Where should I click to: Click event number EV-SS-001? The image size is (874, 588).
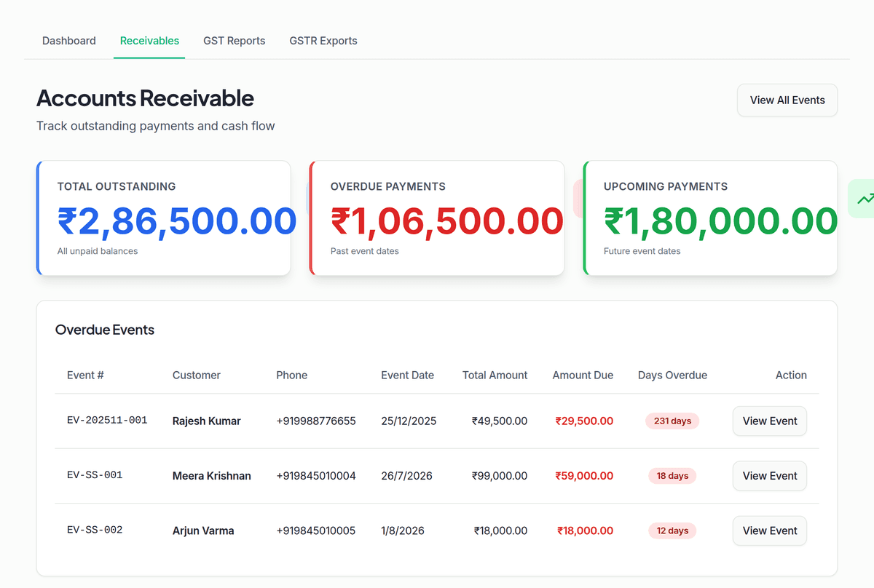pyautogui.click(x=95, y=474)
